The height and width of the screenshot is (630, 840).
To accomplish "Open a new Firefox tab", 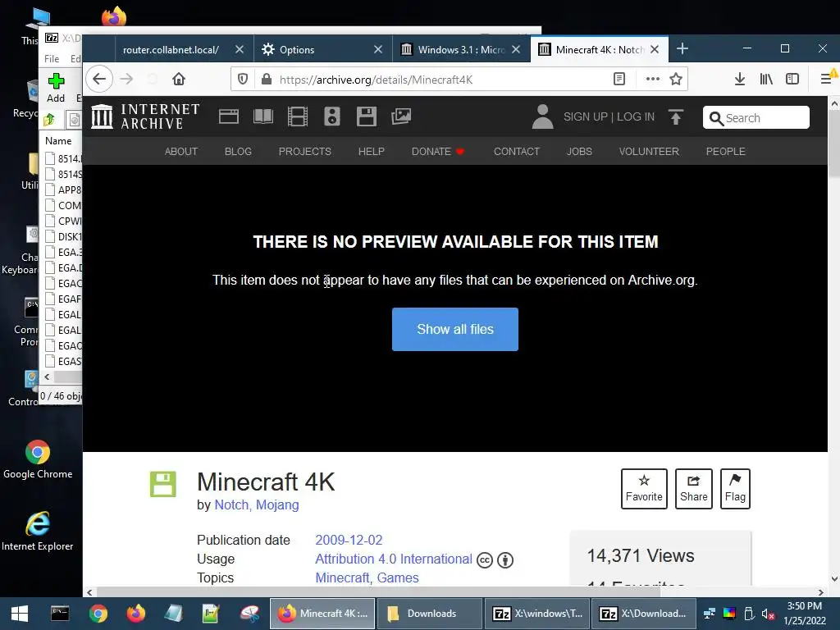I will pos(682,49).
